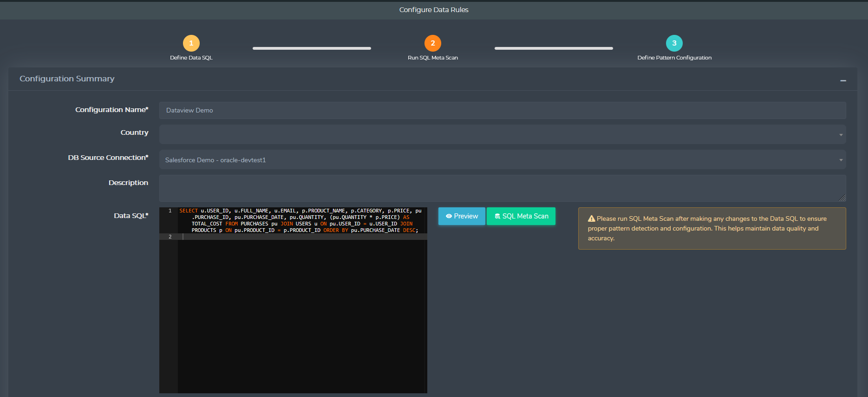Viewport: 868px width, 397px height.
Task: Click the warning triangle icon in the notice
Action: (591, 218)
